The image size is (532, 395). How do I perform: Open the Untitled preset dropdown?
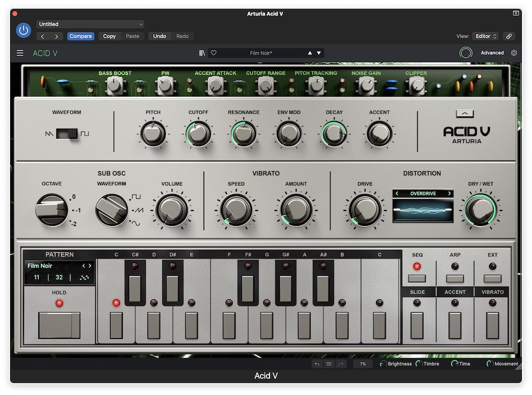tap(90, 24)
